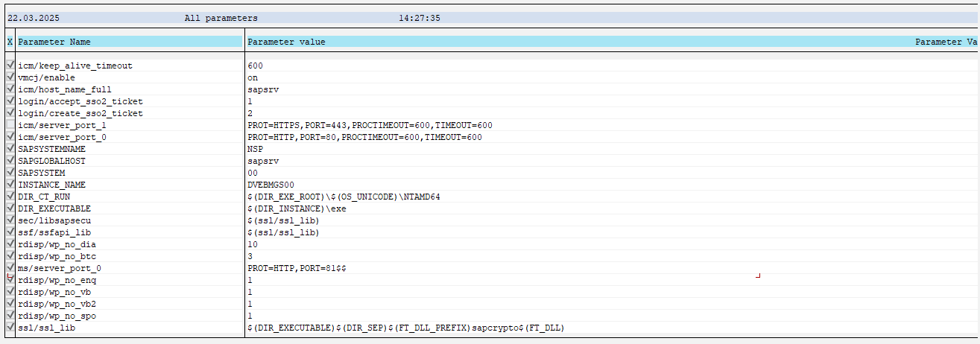Uncheck the DIR_EXECUTABLE checkbox
Viewport: 980px width, 344px height.
point(10,208)
